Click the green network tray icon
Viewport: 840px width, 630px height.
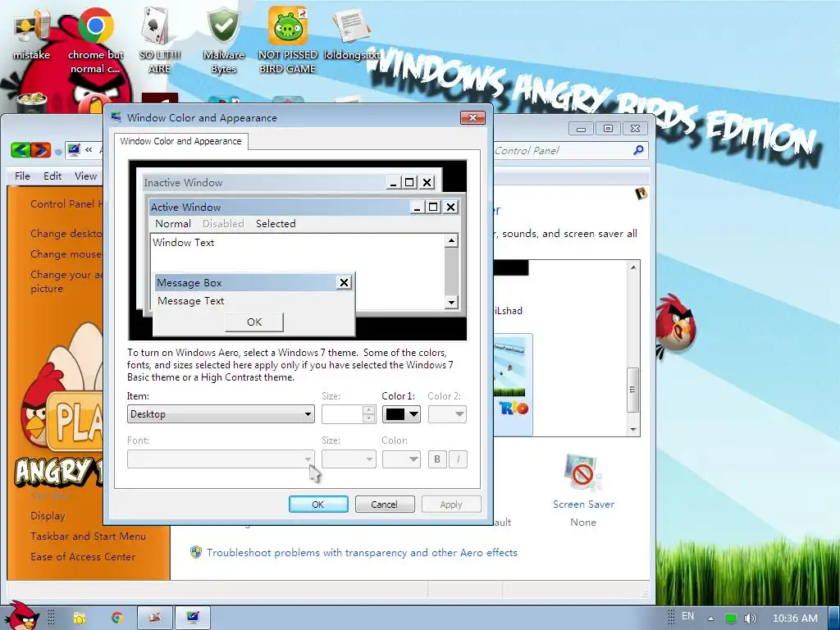click(730, 618)
